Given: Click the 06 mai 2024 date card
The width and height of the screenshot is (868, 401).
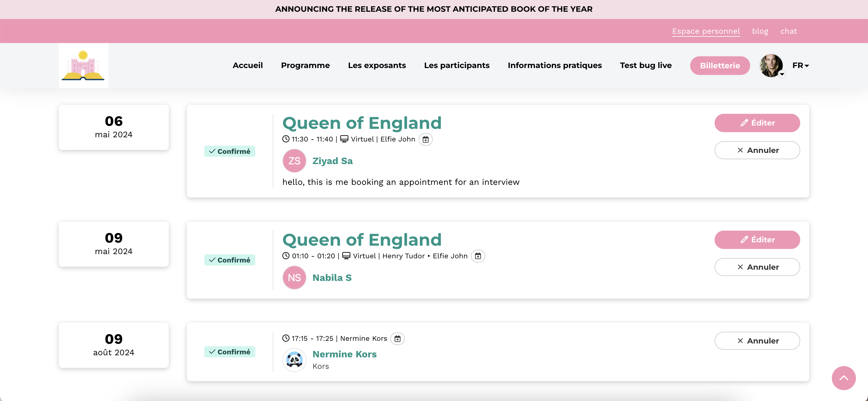Looking at the screenshot, I should (114, 127).
